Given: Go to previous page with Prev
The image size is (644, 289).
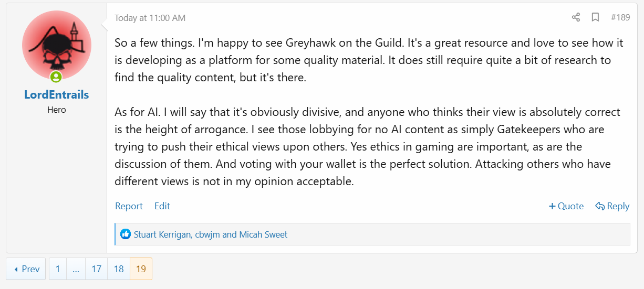Looking at the screenshot, I should [26, 269].
